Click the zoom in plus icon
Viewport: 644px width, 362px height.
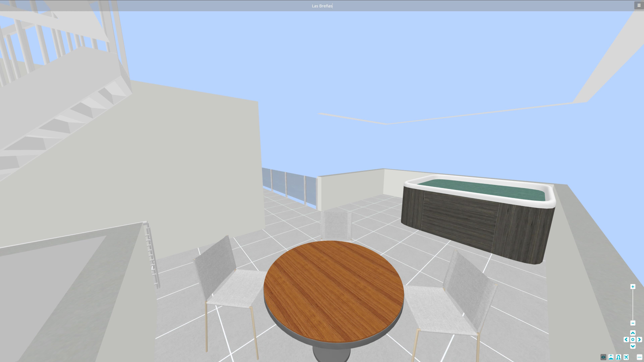click(633, 287)
